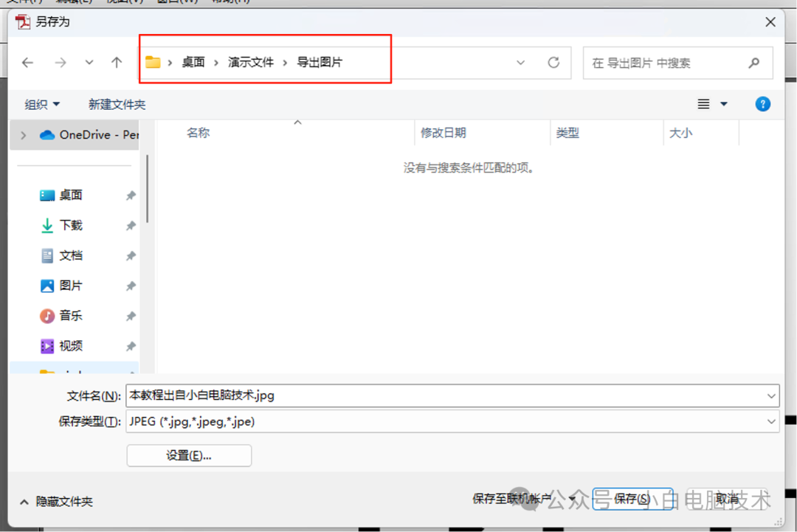Click the 新建文件夹 button

coord(117,103)
